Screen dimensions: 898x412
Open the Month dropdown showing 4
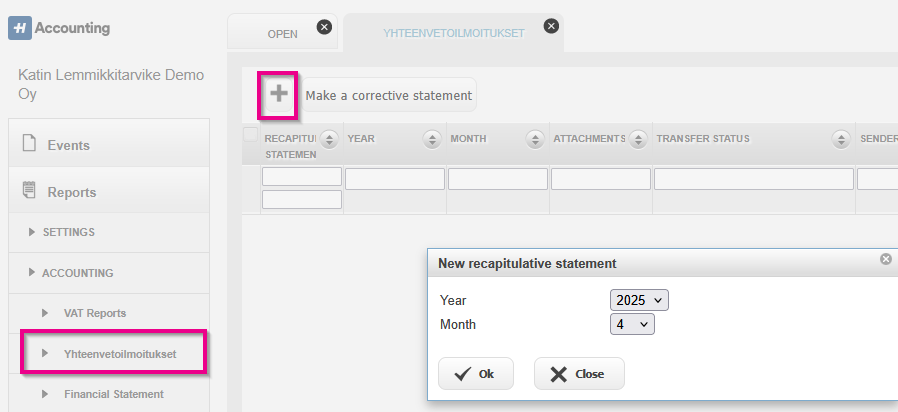pos(632,324)
